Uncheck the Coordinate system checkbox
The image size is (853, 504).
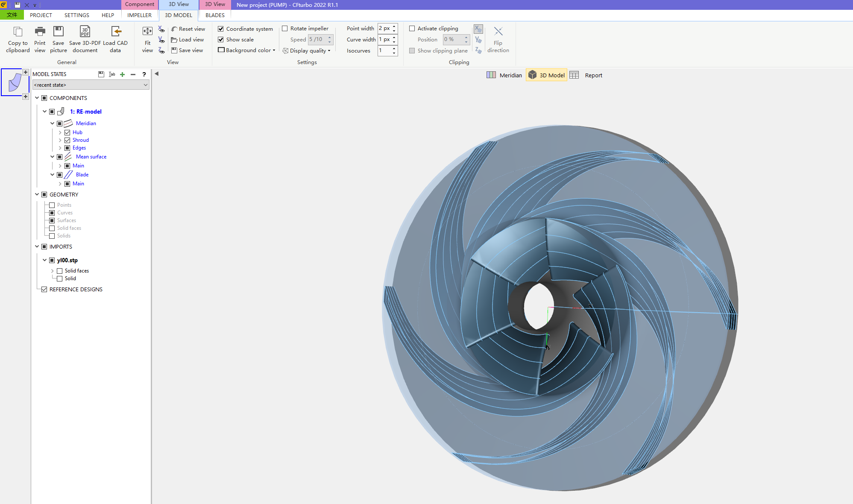pyautogui.click(x=221, y=29)
